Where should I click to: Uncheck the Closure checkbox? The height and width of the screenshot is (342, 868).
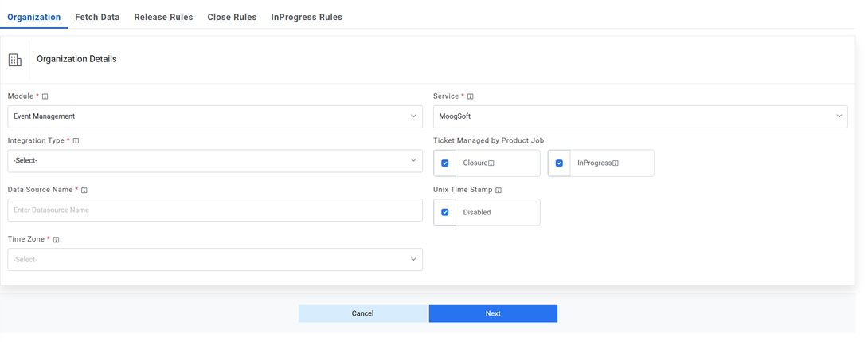click(x=445, y=163)
